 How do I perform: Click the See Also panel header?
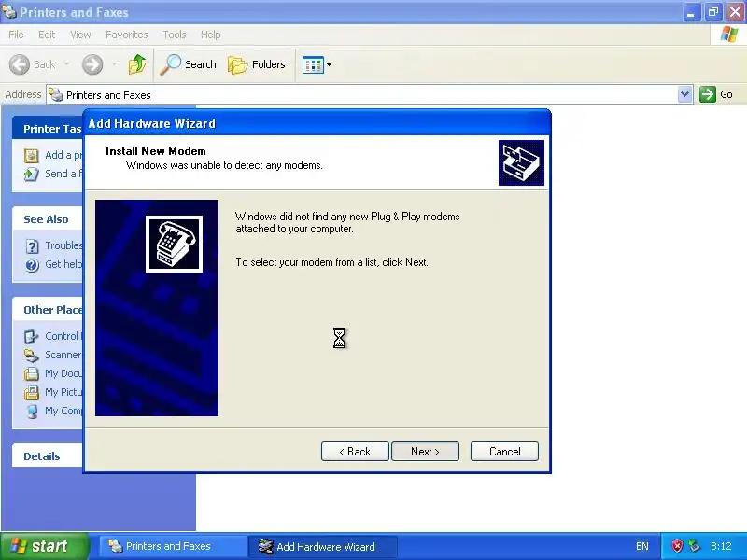click(x=48, y=219)
